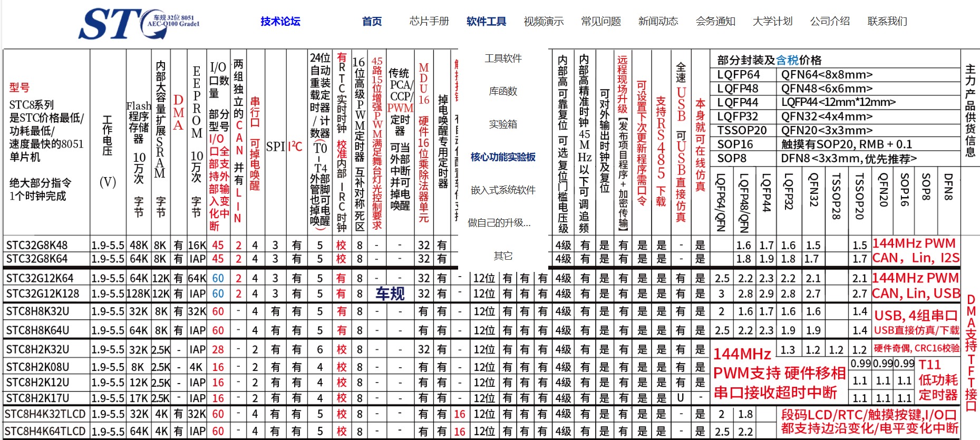Click the 128K flash cell for STC32G12K128
Viewport: 980px width, 440px height.
coord(139,294)
